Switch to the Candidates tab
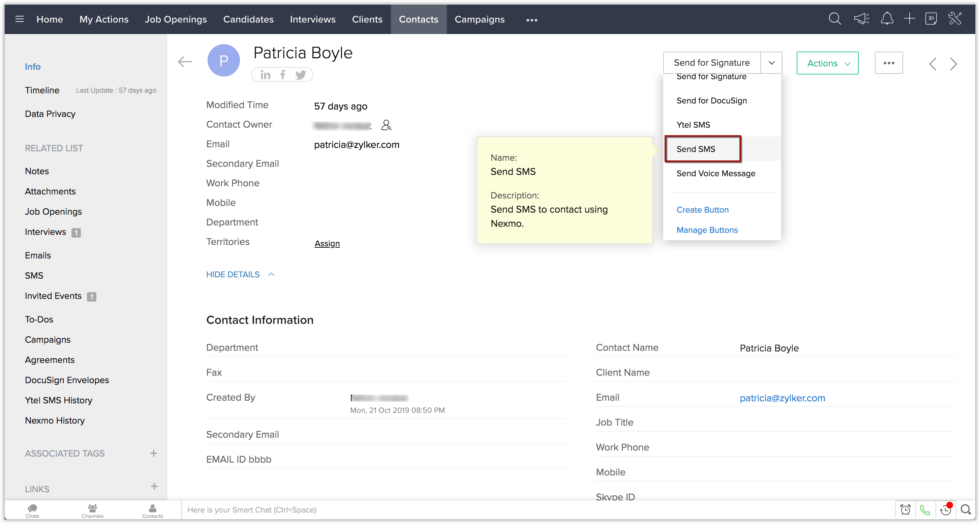 248,20
